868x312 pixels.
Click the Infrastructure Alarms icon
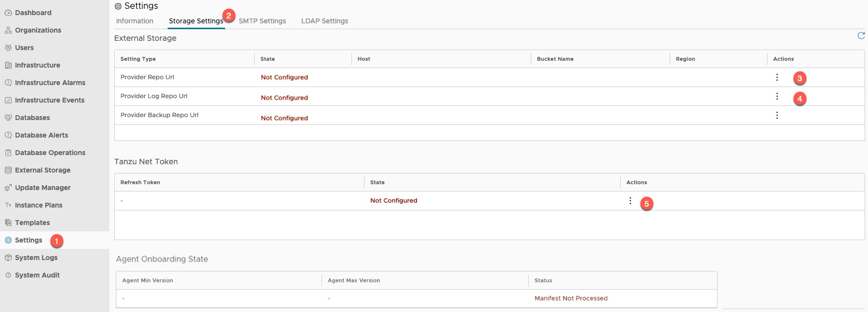point(8,83)
